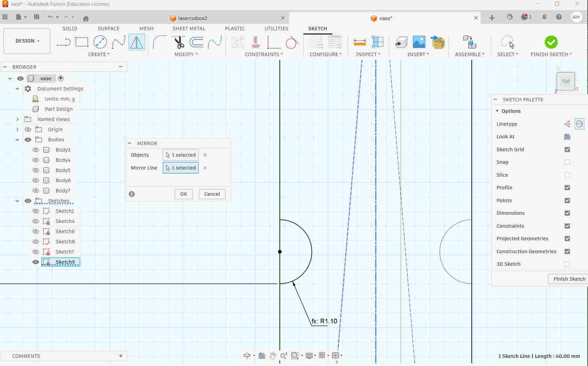This screenshot has width=588, height=366.
Task: Select the Center Diameter Circle tool
Action: pyautogui.click(x=100, y=42)
